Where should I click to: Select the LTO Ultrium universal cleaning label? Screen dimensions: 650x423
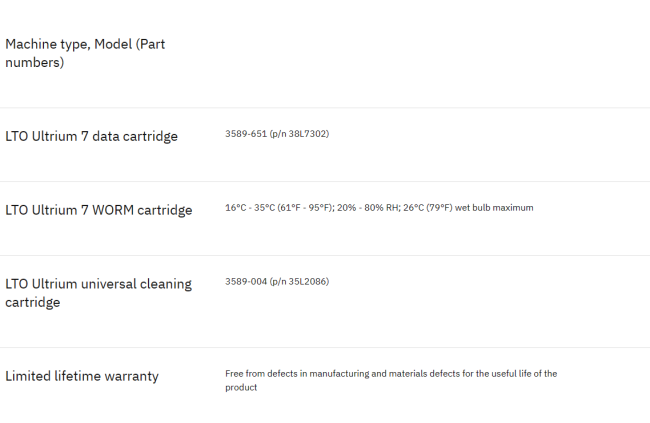click(x=98, y=284)
